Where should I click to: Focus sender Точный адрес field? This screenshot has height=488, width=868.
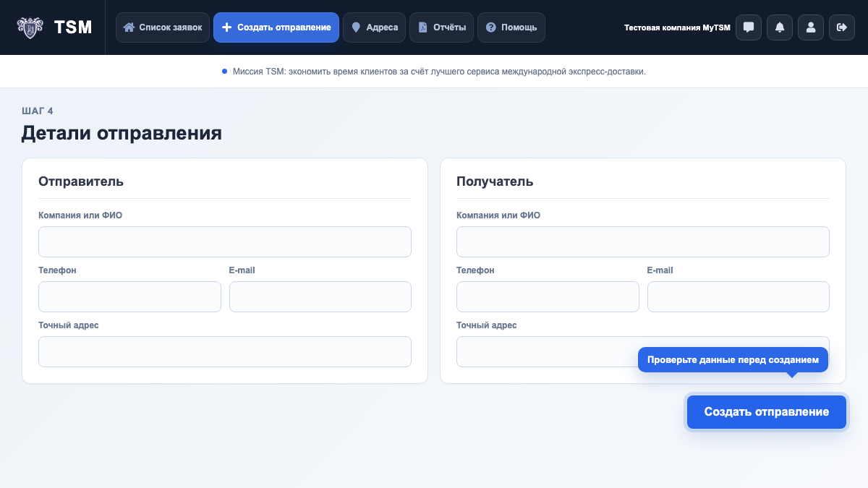pyautogui.click(x=225, y=351)
